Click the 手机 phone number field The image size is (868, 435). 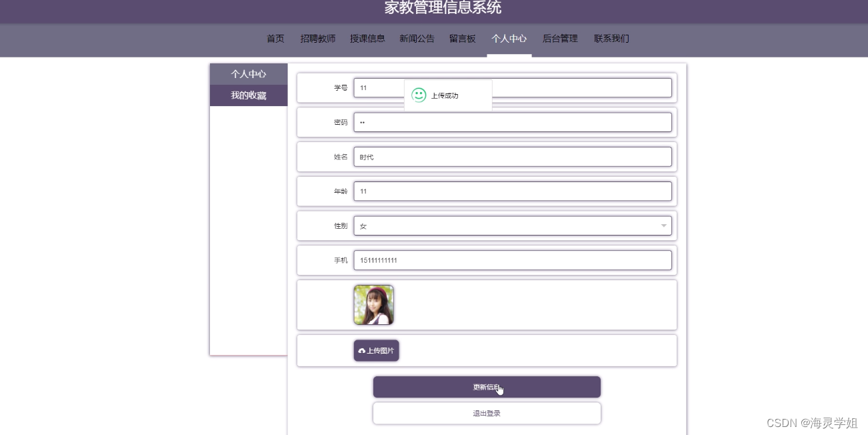click(x=513, y=260)
